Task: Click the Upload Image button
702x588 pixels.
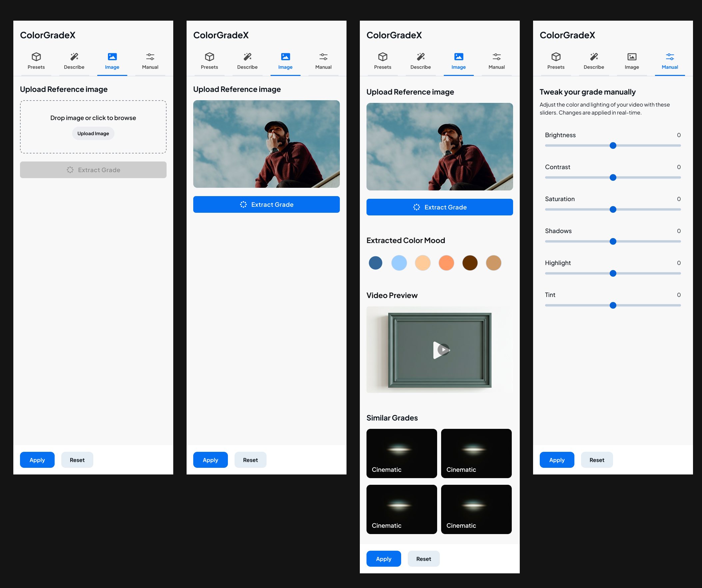Action: point(93,134)
